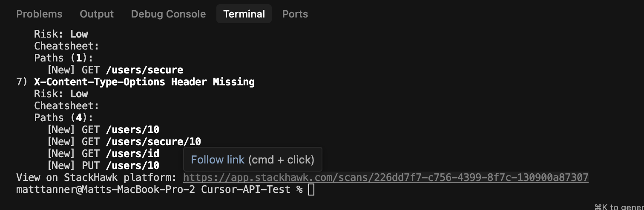Switch to the Problems tab
This screenshot has height=210, width=644.
click(x=39, y=14)
